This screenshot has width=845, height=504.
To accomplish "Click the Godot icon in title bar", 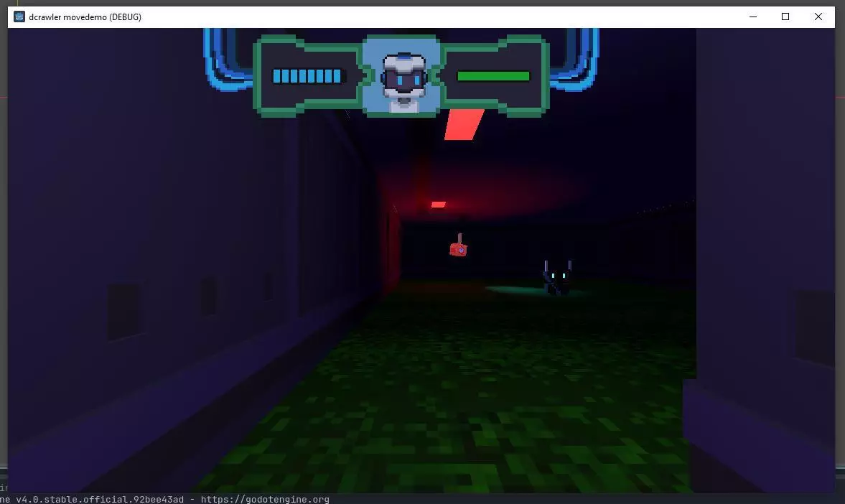I will [19, 17].
